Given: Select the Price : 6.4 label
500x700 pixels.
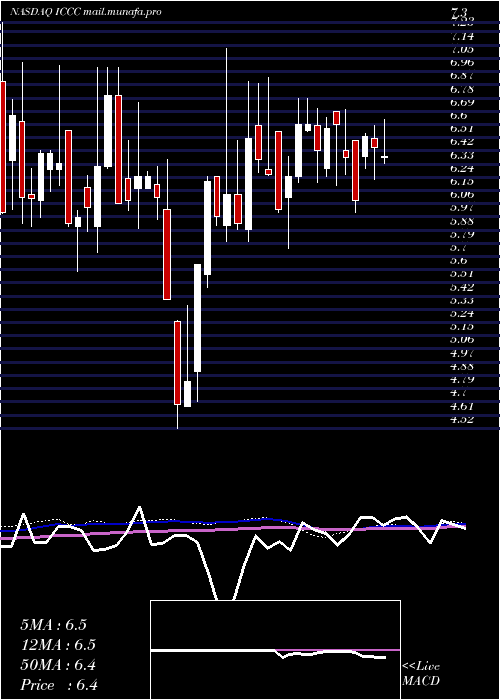Looking at the screenshot, I should (x=59, y=685).
